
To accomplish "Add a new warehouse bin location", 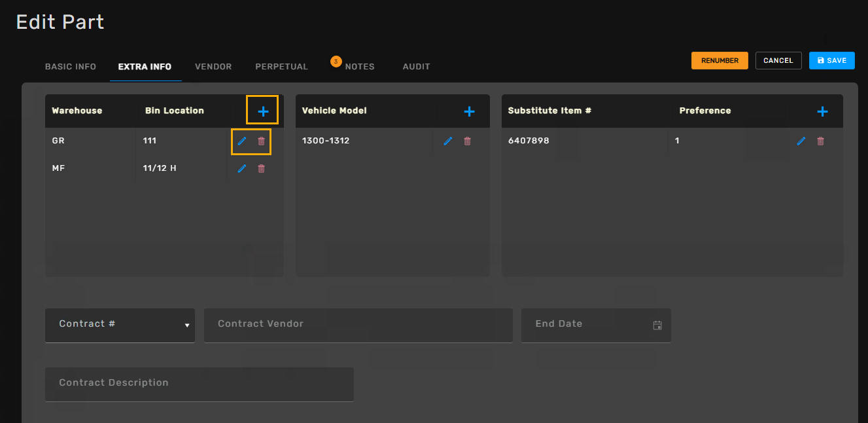I will (x=262, y=111).
